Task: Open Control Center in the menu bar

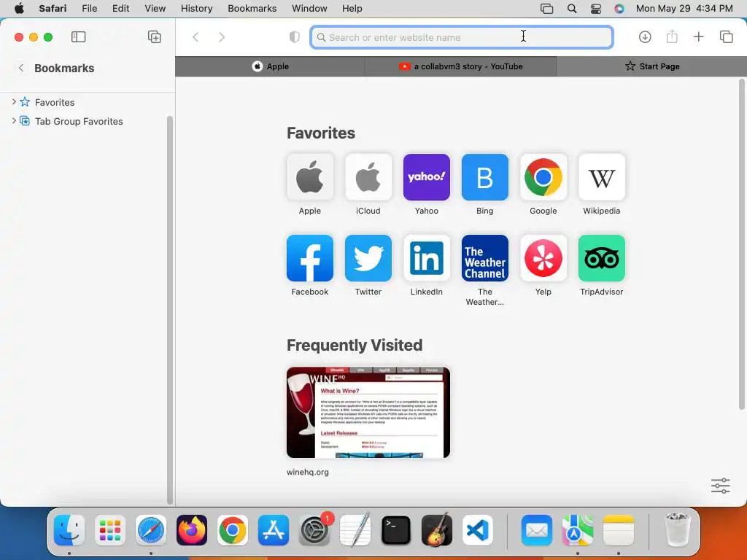Action: click(595, 9)
